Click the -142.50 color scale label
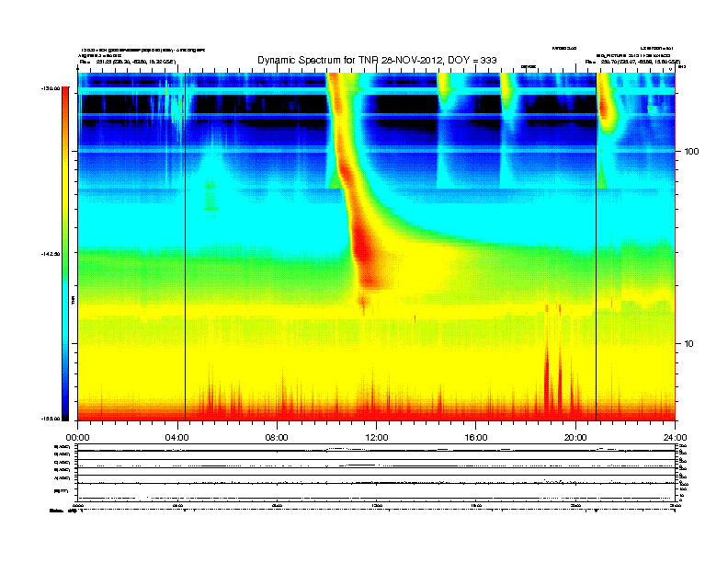The height and width of the screenshot is (563, 728). [51, 254]
